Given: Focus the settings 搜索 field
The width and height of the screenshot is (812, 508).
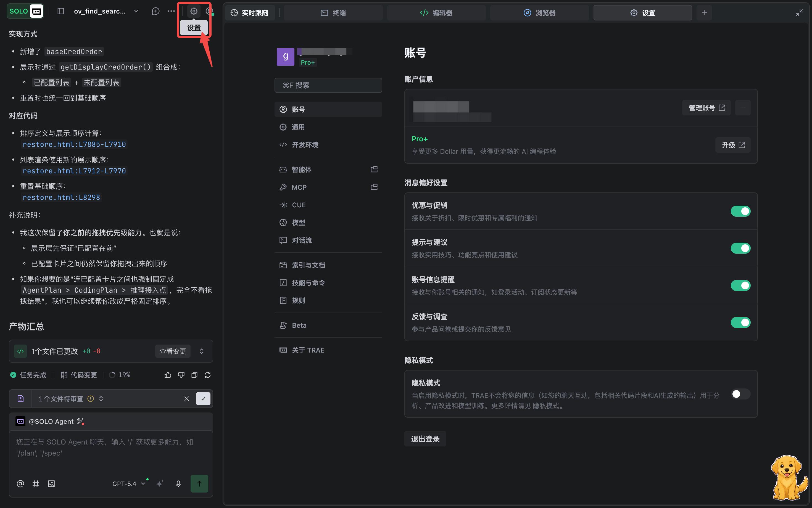Looking at the screenshot, I should (x=328, y=85).
